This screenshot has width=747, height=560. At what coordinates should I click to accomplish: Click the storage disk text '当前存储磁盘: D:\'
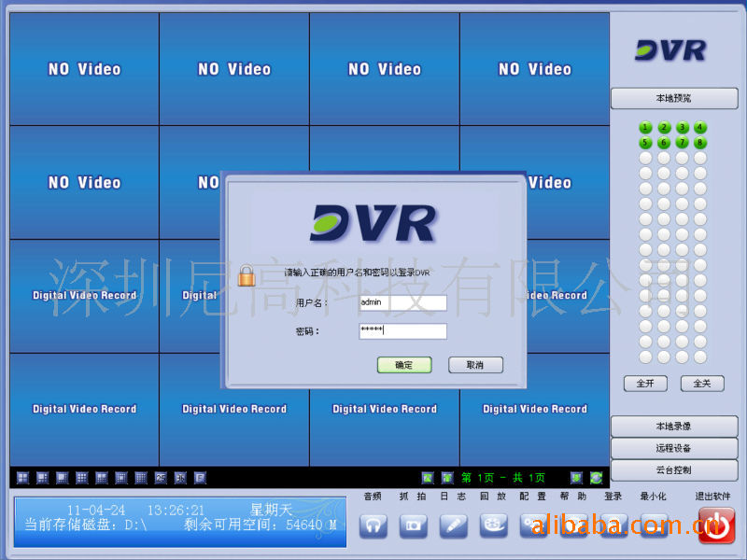tap(86, 525)
